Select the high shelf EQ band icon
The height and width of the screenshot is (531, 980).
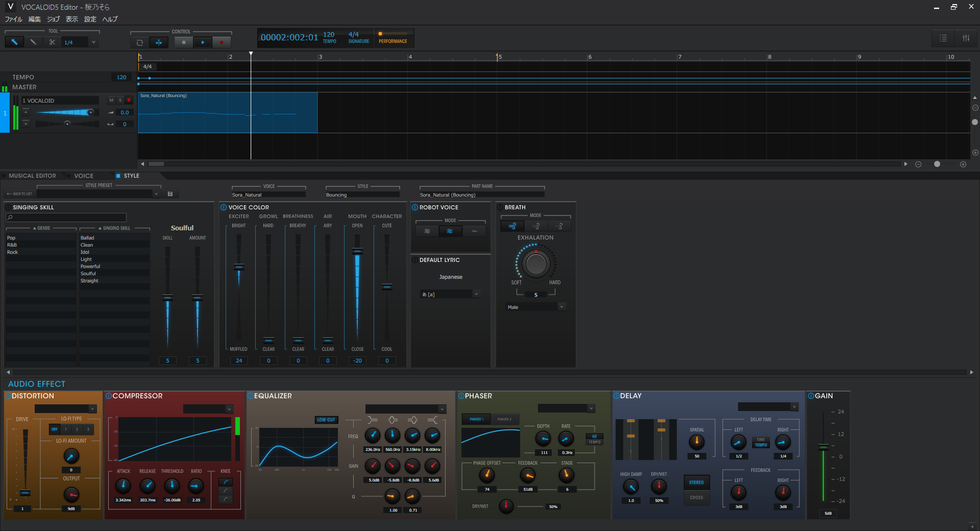tap(432, 420)
